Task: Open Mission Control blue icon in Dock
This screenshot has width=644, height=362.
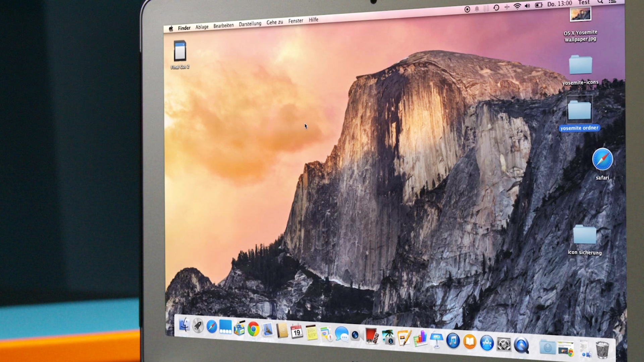Action: [225, 327]
